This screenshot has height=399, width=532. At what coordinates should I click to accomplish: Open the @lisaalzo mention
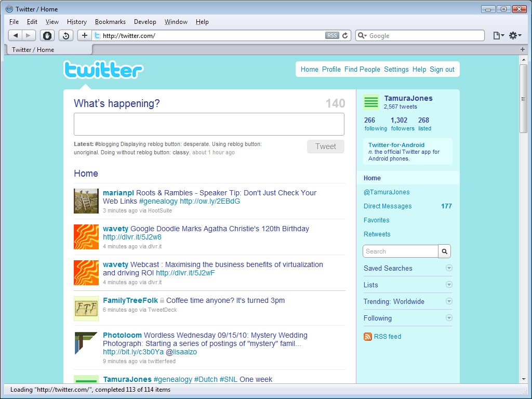[181, 352]
